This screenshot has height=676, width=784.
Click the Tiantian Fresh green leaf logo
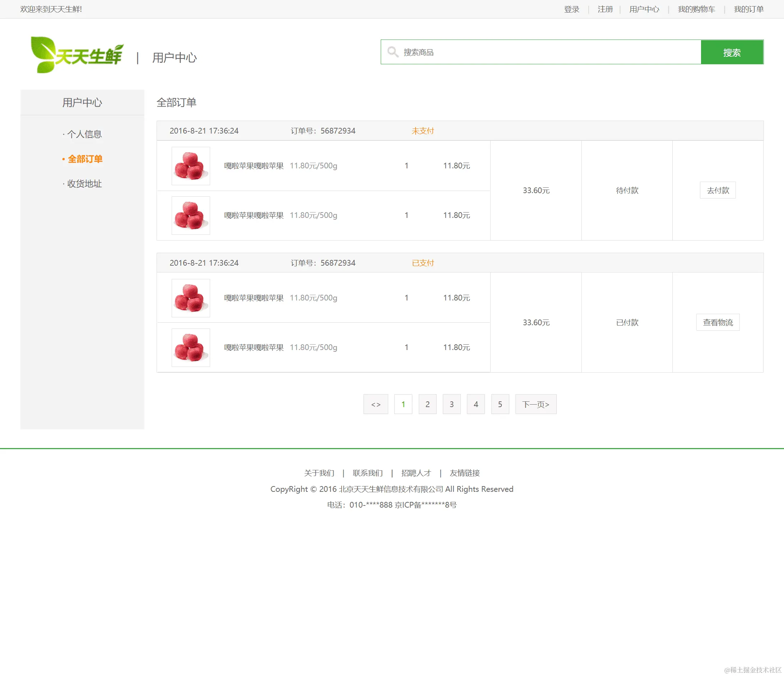tap(77, 55)
